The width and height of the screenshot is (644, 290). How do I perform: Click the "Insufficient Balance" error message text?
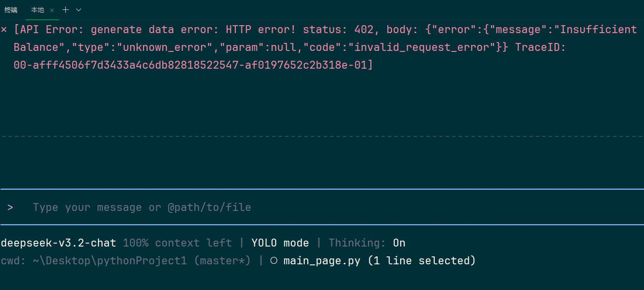595,30
